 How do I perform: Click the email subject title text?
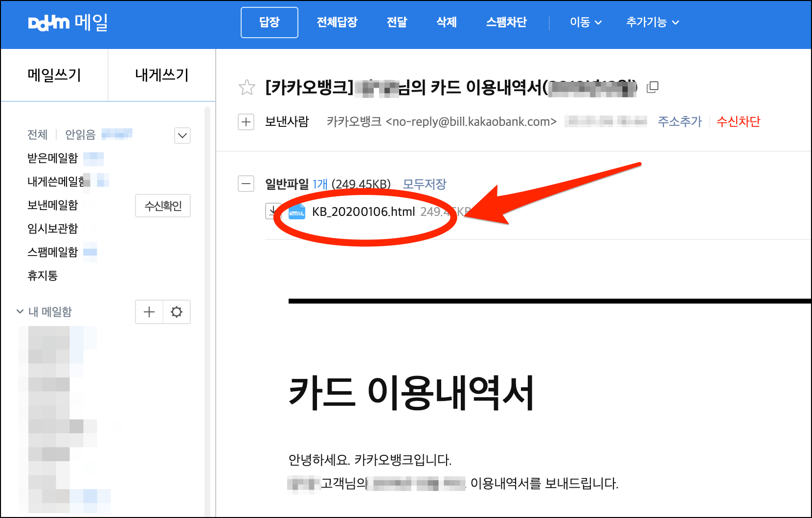(x=451, y=88)
